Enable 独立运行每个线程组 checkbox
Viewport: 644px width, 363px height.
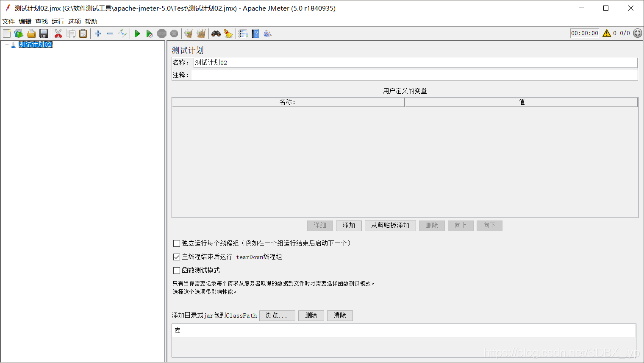click(x=177, y=243)
